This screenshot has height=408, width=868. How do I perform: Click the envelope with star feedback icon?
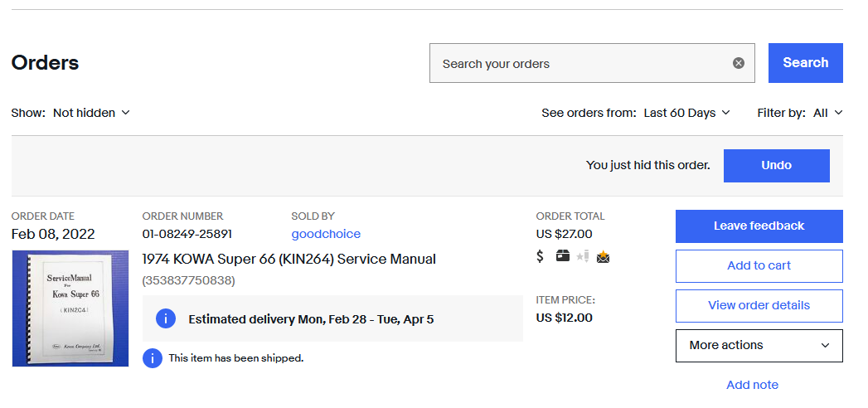[x=603, y=256]
